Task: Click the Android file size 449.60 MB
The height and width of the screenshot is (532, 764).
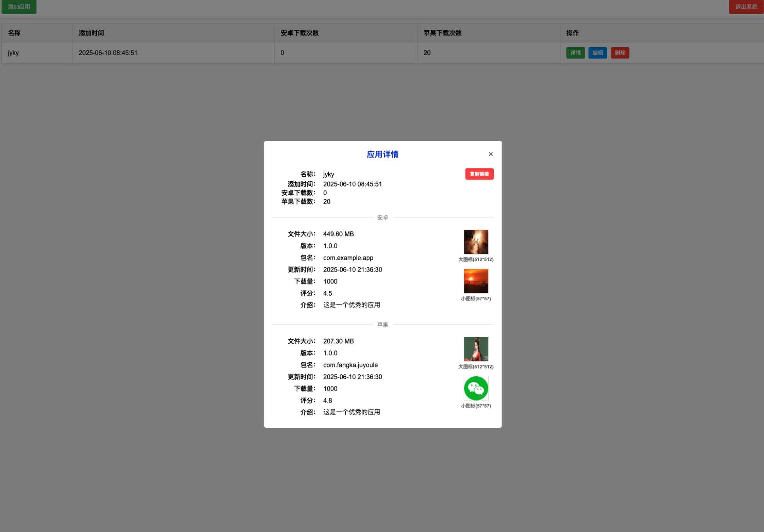Action: coord(338,234)
